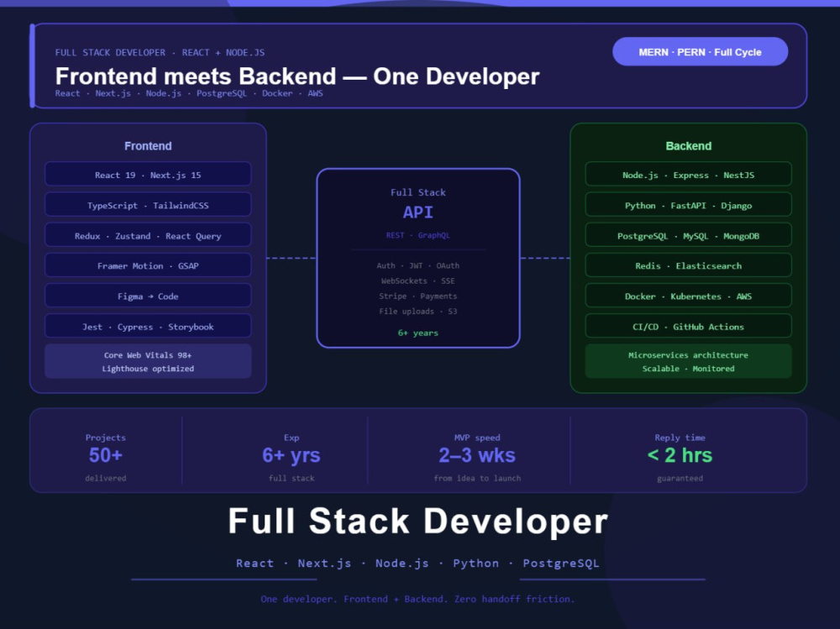The height and width of the screenshot is (629, 840).
Task: Select the 'TypeScript · TailwindCSS' chip
Action: click(x=148, y=205)
